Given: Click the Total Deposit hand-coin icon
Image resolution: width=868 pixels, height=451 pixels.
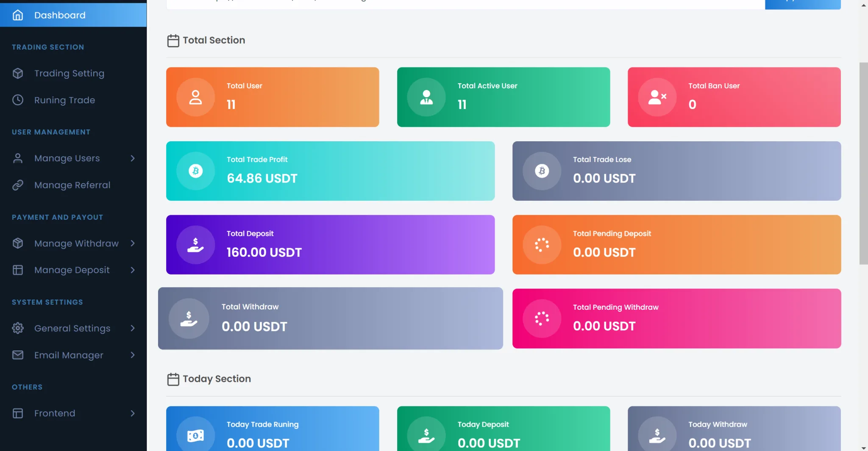Looking at the screenshot, I should point(195,245).
